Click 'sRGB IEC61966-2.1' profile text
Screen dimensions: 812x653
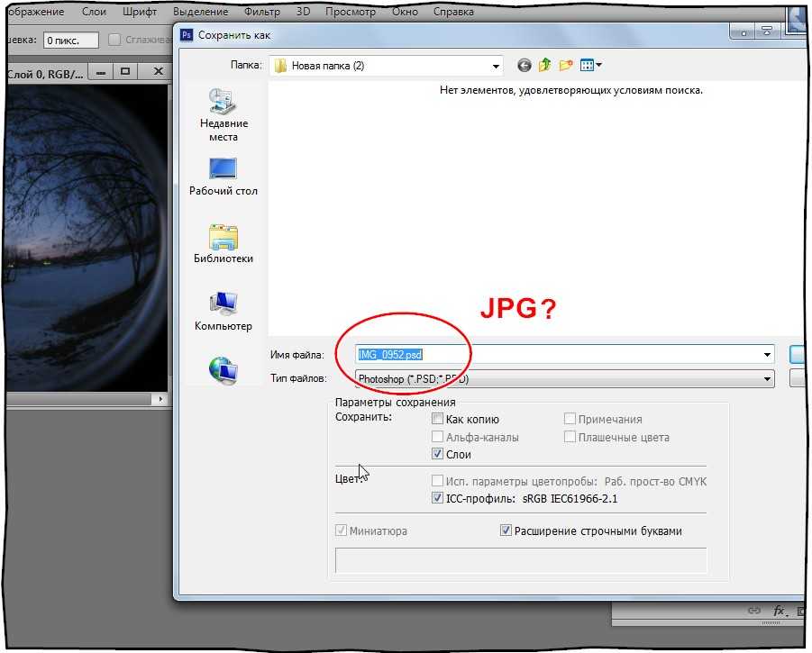(x=570, y=499)
